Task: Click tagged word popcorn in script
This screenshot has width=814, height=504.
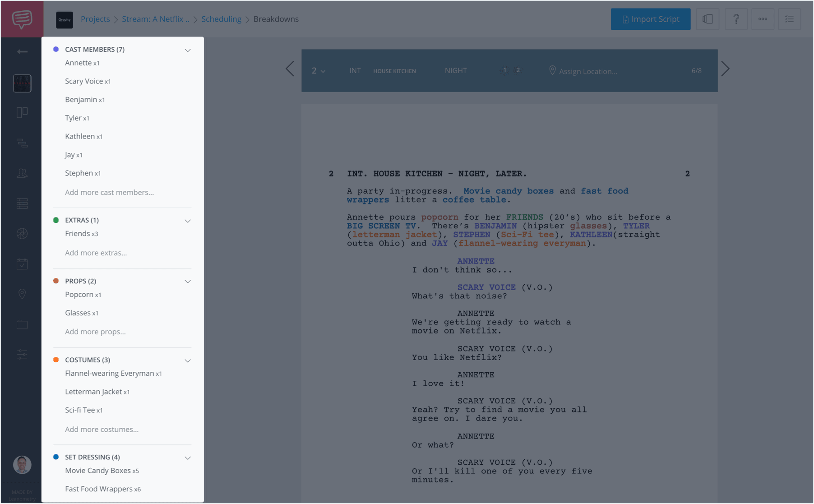Action: pos(439,217)
